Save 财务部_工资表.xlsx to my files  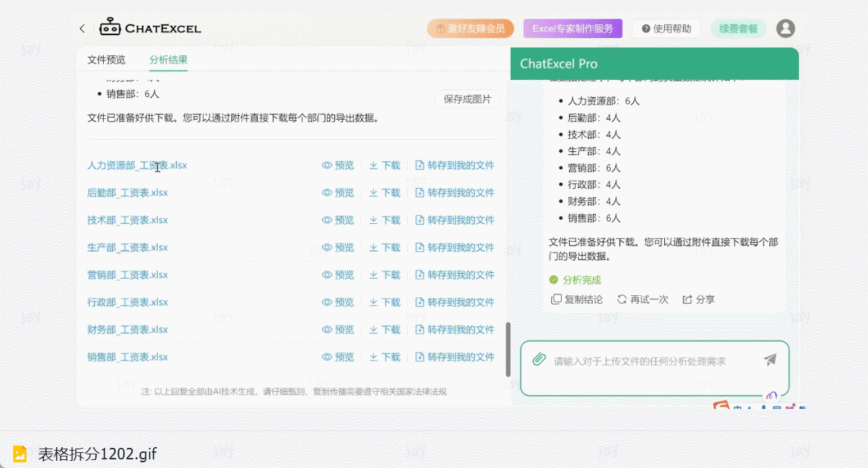coord(455,330)
